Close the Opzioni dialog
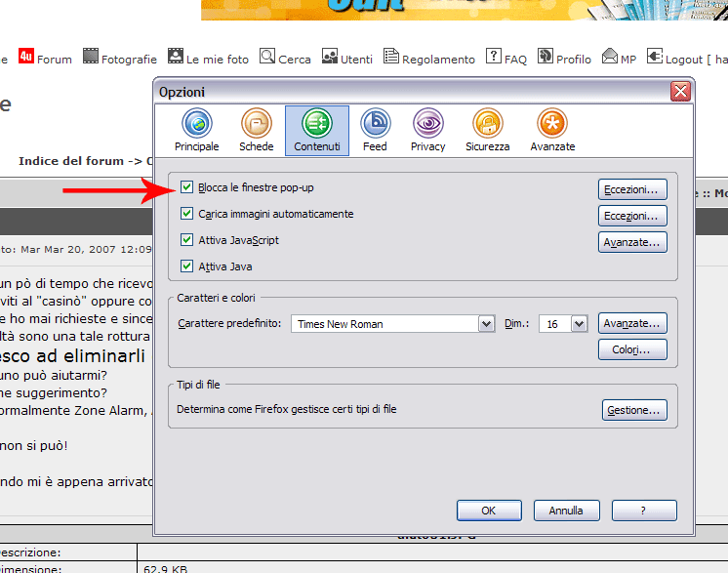728x573 pixels. [x=680, y=91]
